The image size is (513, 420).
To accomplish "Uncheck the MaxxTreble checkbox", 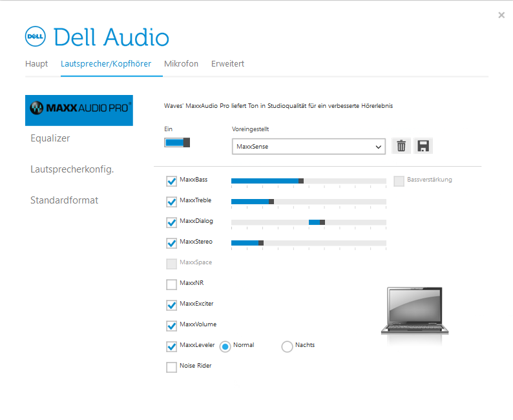I will [171, 202].
